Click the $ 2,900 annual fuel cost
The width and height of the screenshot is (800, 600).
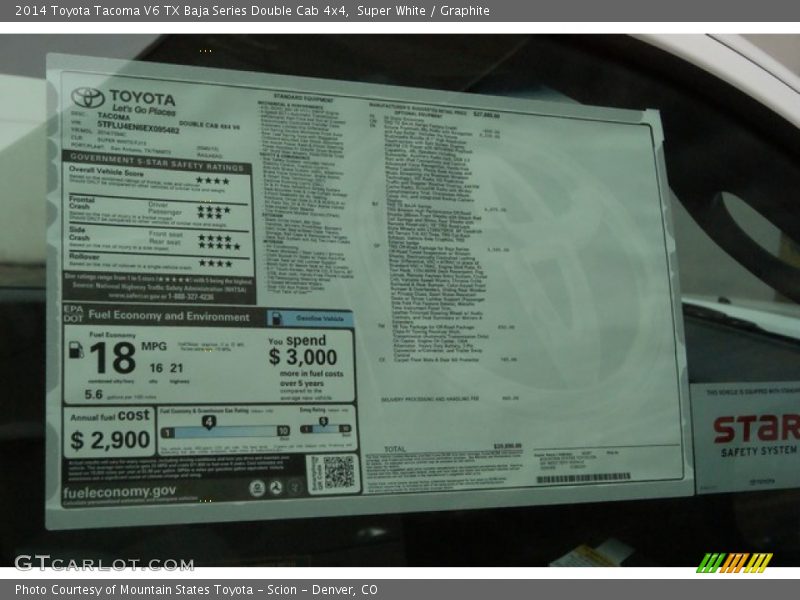click(x=110, y=440)
